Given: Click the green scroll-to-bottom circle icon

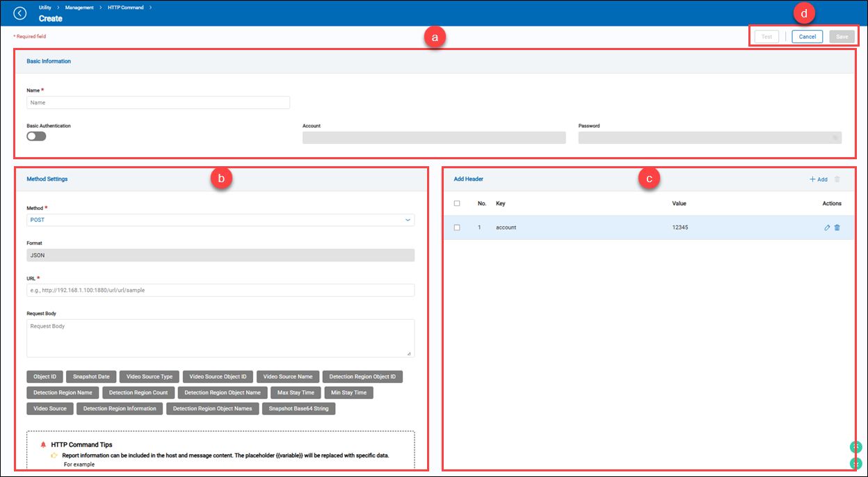Looking at the screenshot, I should point(856,462).
